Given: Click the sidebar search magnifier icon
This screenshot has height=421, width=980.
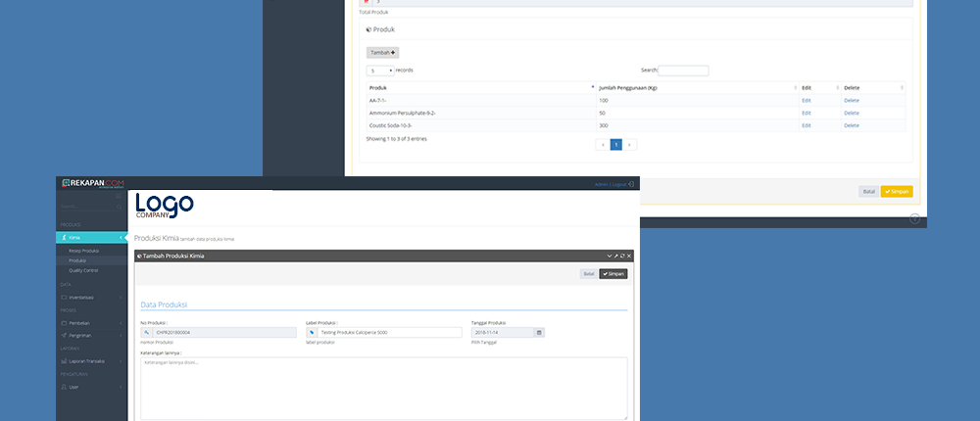Looking at the screenshot, I should point(118,207).
